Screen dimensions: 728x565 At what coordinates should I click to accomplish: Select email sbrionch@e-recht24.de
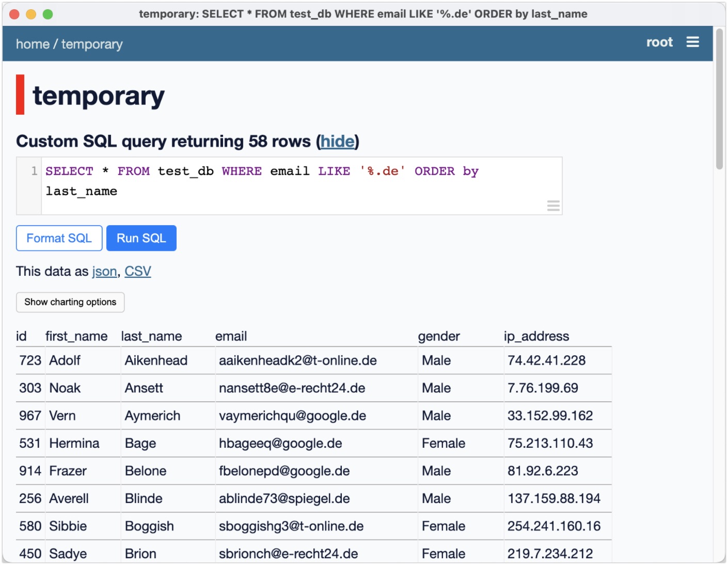[316, 553]
